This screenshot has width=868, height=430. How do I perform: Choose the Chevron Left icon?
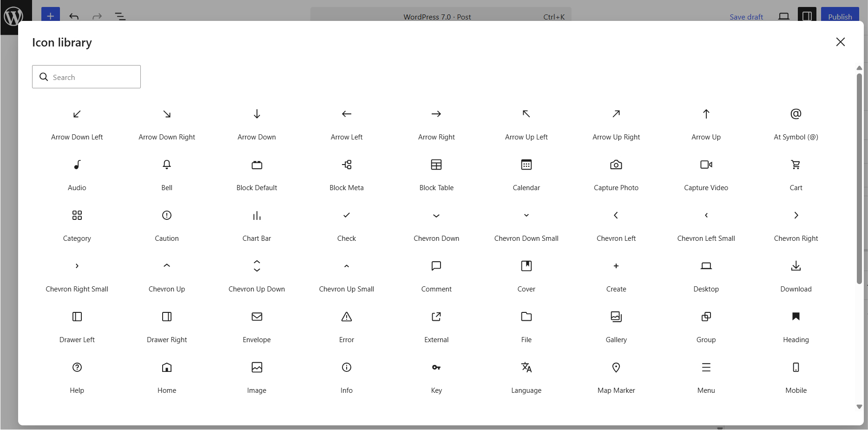pyautogui.click(x=616, y=215)
